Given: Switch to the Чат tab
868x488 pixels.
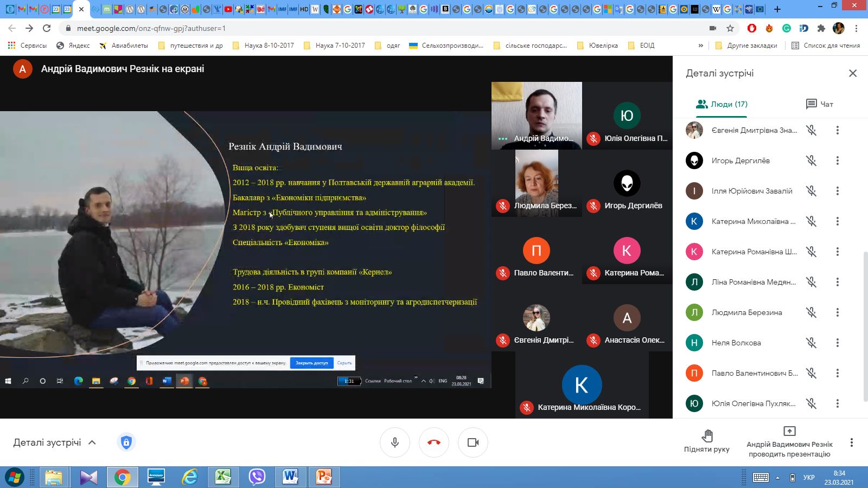Looking at the screenshot, I should 819,104.
